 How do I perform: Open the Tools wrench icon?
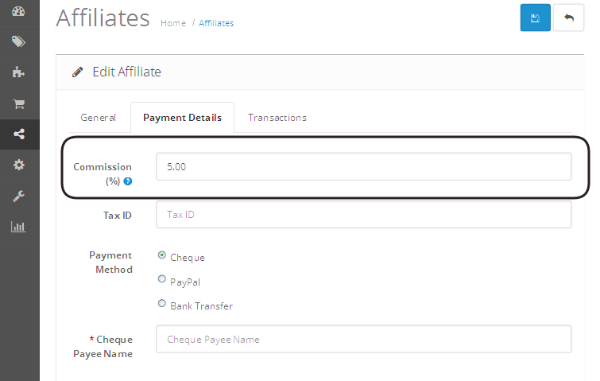pos(18,196)
